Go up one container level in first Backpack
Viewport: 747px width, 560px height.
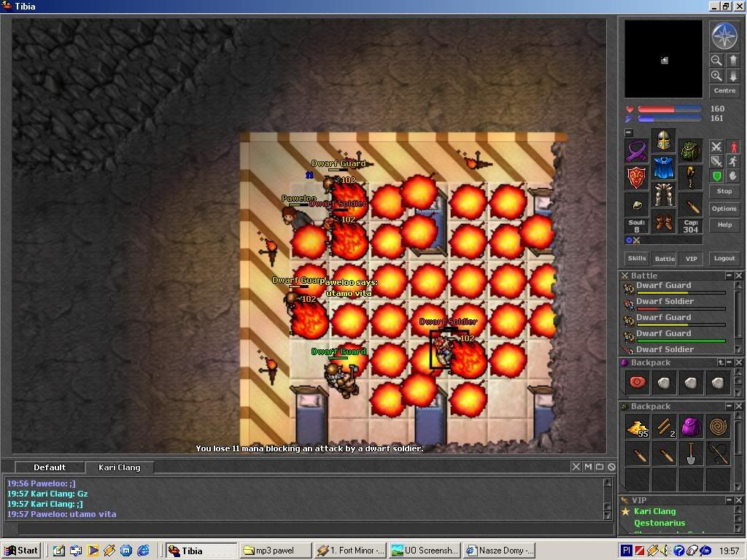click(x=720, y=362)
